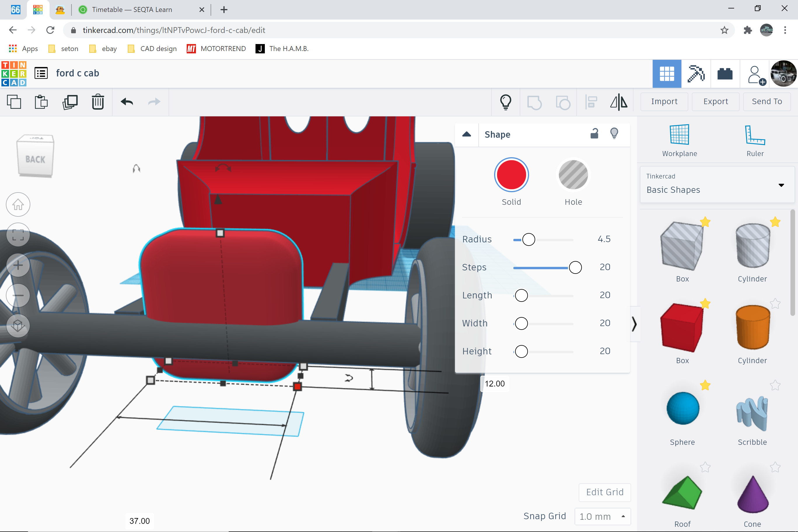798x532 pixels.
Task: Adjust the Length slider handle
Action: point(521,295)
